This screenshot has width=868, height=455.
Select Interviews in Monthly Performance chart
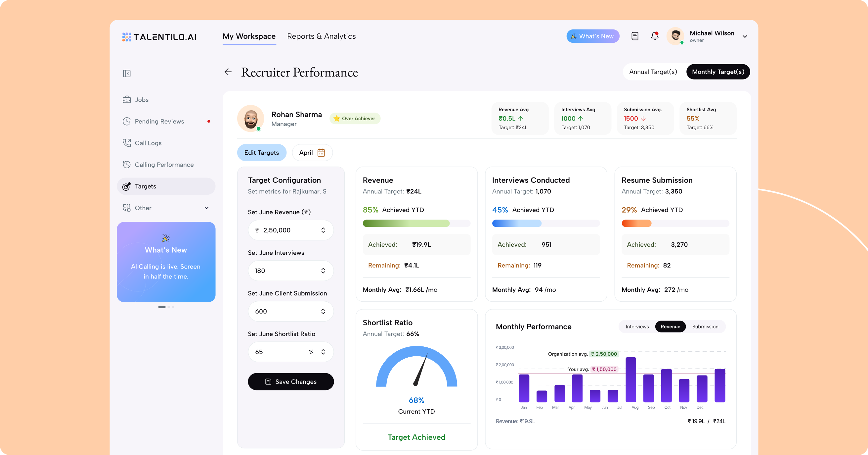(x=637, y=327)
